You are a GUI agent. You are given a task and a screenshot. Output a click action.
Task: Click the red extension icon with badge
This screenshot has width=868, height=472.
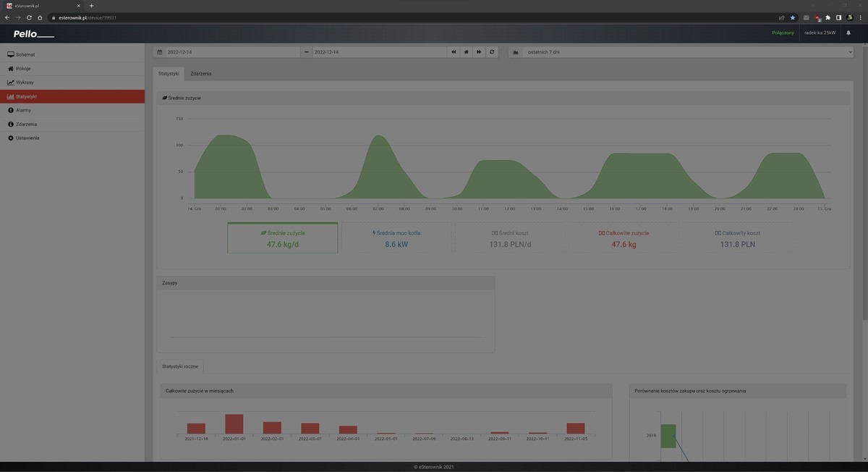(x=817, y=17)
